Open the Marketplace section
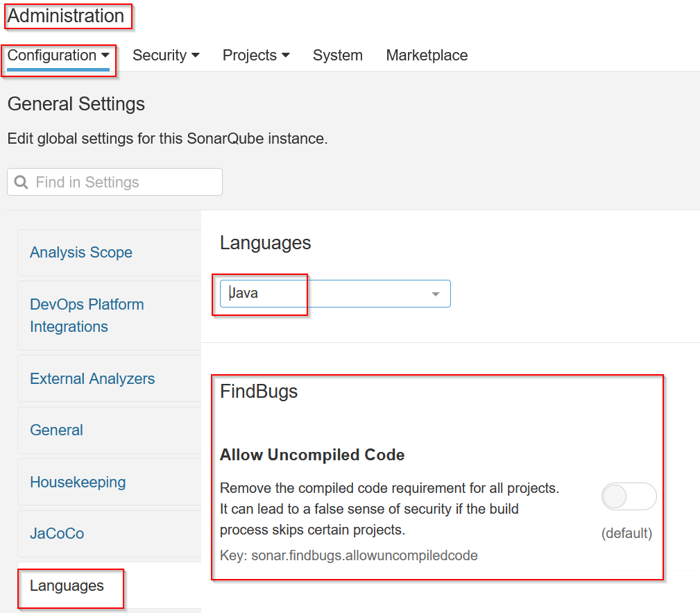Image resolution: width=700 pixels, height=613 pixels. pos(427,55)
